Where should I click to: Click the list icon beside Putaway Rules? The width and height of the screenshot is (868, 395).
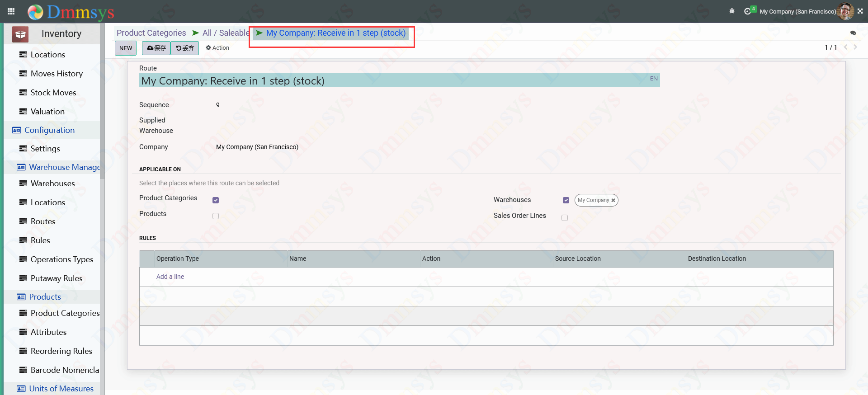point(23,278)
